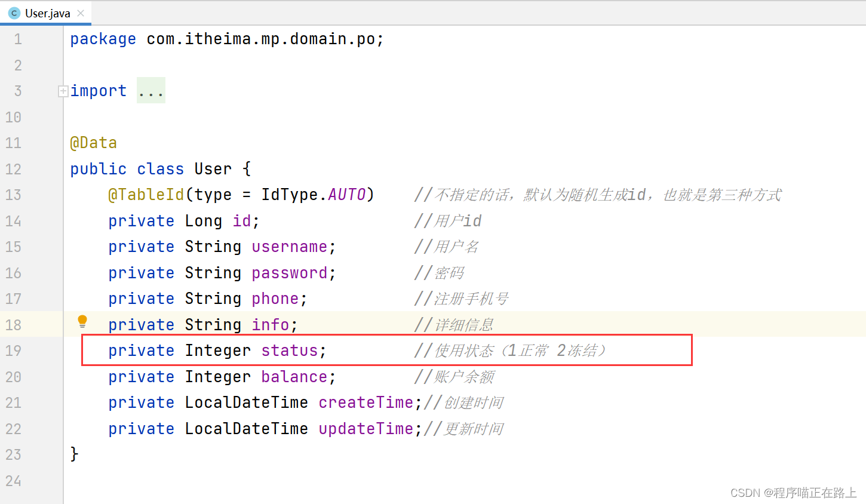The width and height of the screenshot is (866, 504).
Task: Click the comment //使用状态 (1正常 2冻结)
Action: [x=511, y=351]
